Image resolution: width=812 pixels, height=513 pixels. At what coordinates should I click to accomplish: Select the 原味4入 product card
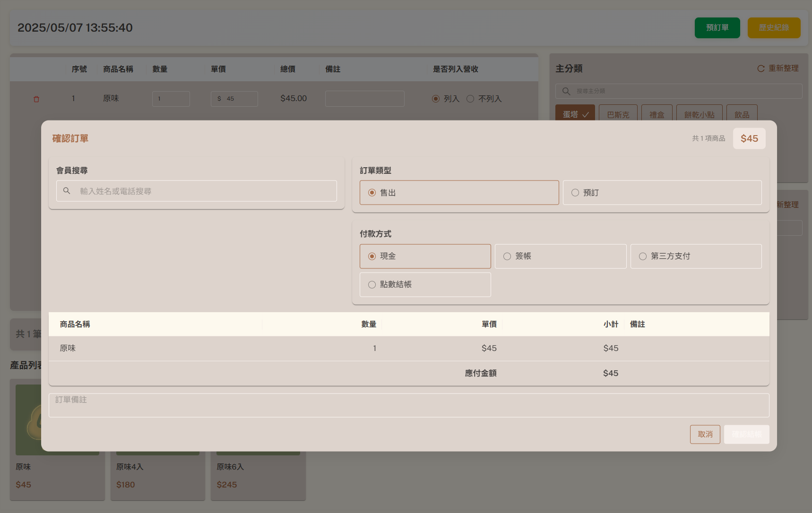point(157,475)
